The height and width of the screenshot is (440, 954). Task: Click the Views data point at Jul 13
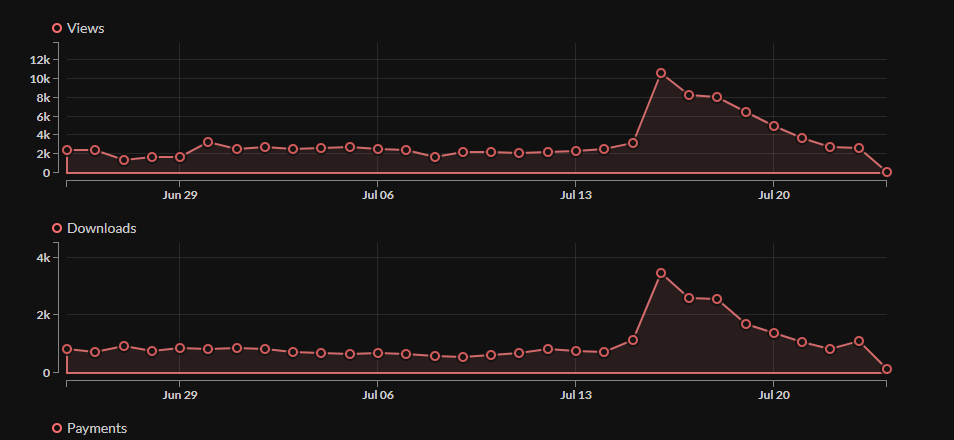point(576,151)
